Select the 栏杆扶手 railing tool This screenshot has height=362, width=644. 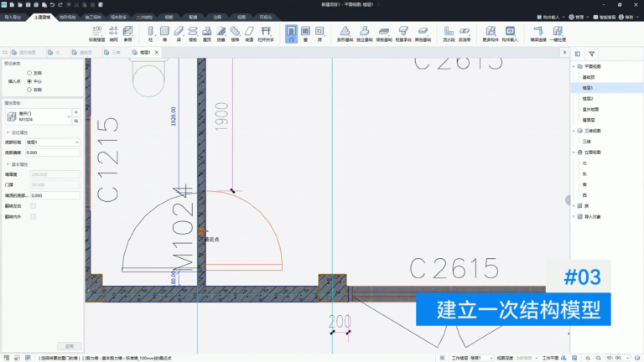[266, 34]
